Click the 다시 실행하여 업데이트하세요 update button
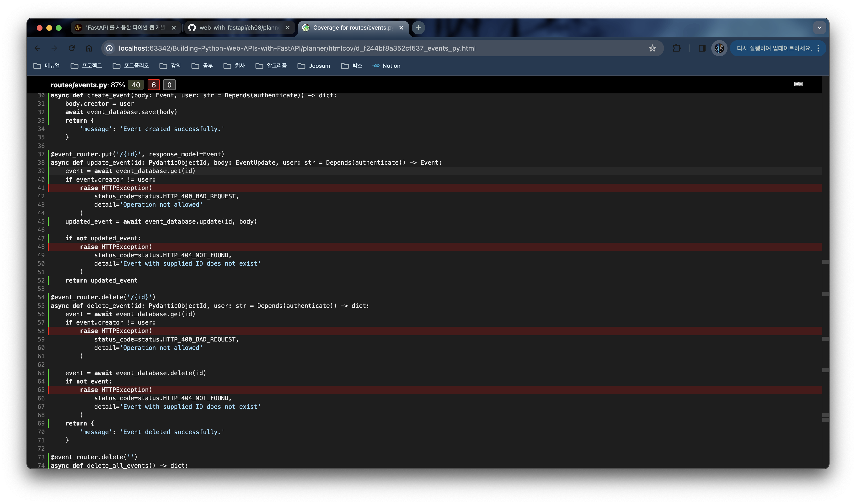The image size is (856, 504). [774, 48]
